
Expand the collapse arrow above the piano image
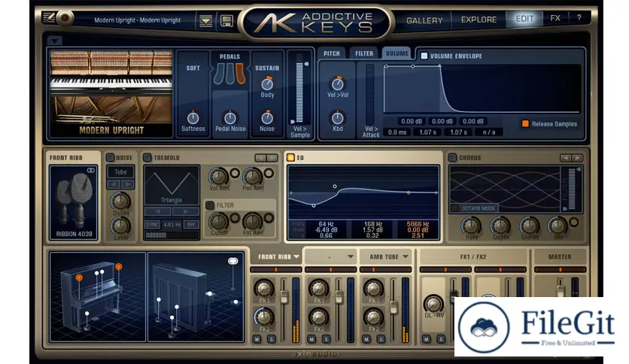55,40
